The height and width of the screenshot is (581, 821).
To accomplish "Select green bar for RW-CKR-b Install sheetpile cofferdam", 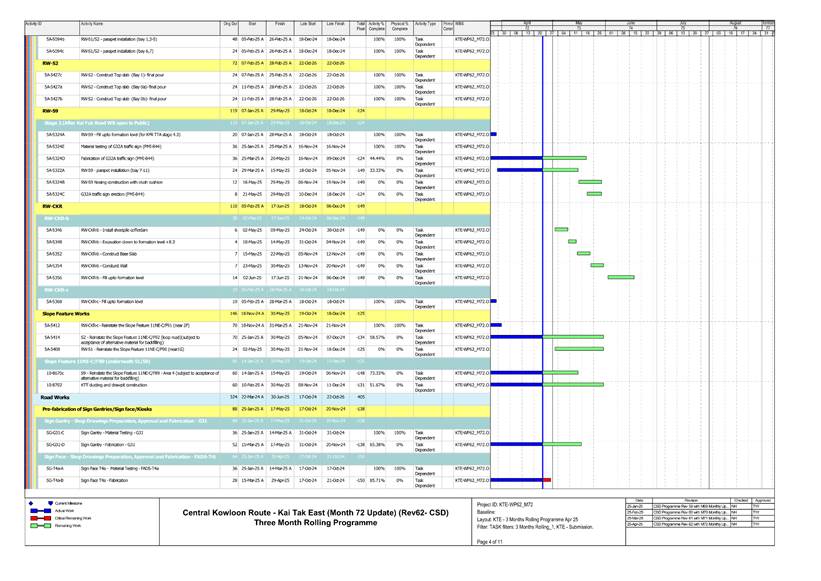I will pos(561,229).
